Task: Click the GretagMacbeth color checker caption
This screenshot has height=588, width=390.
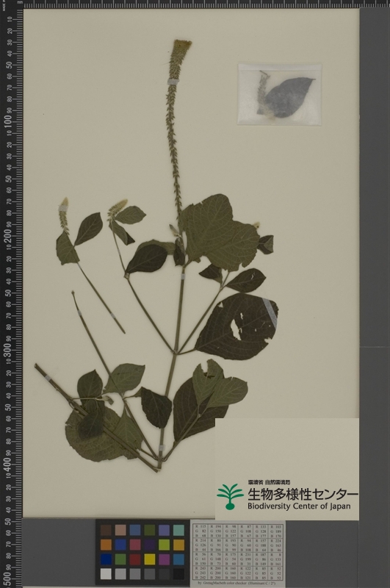Action: click(237, 584)
